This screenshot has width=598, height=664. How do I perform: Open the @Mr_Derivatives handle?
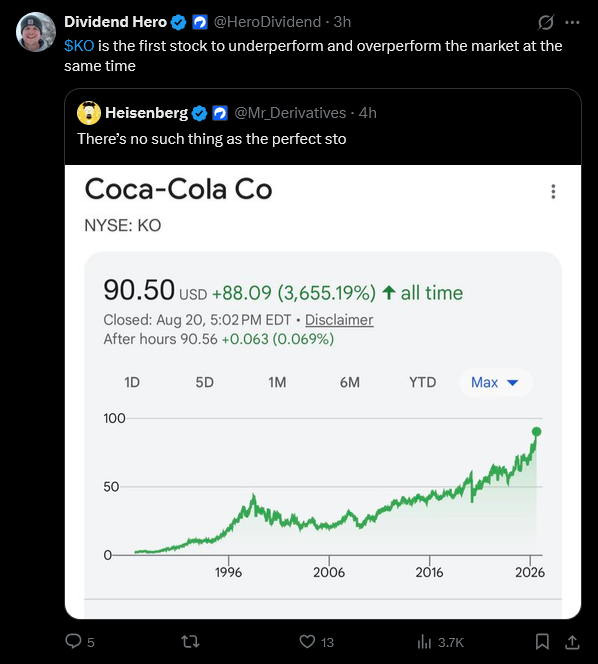click(x=290, y=113)
